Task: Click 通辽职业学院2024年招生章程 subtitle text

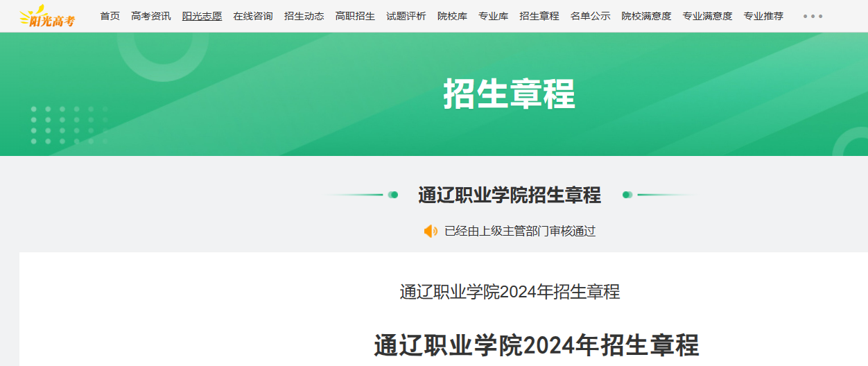Action: click(510, 292)
